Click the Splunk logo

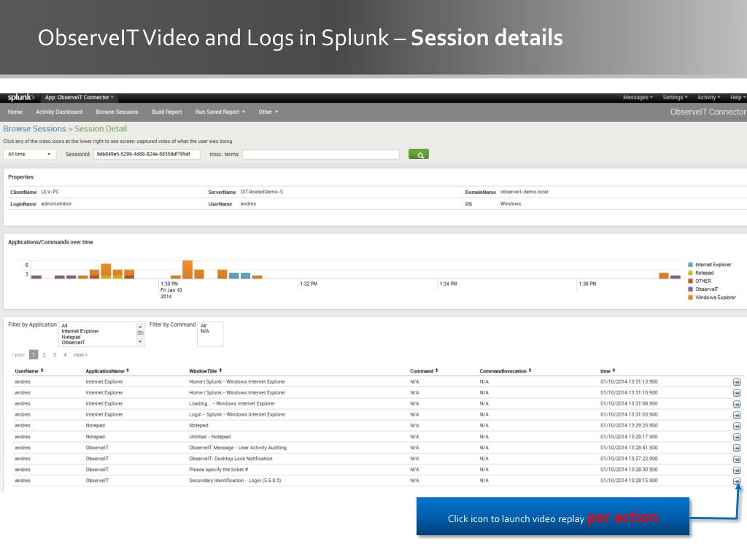pos(21,97)
